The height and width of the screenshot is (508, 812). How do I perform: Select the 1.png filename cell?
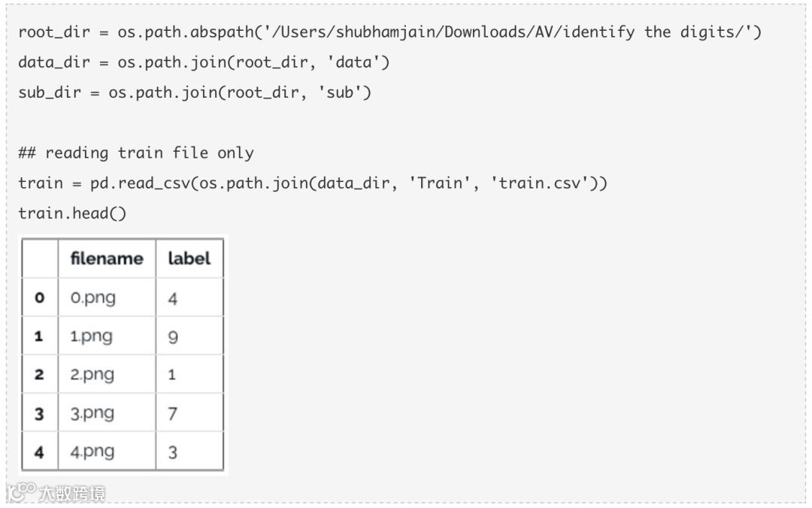click(92, 337)
